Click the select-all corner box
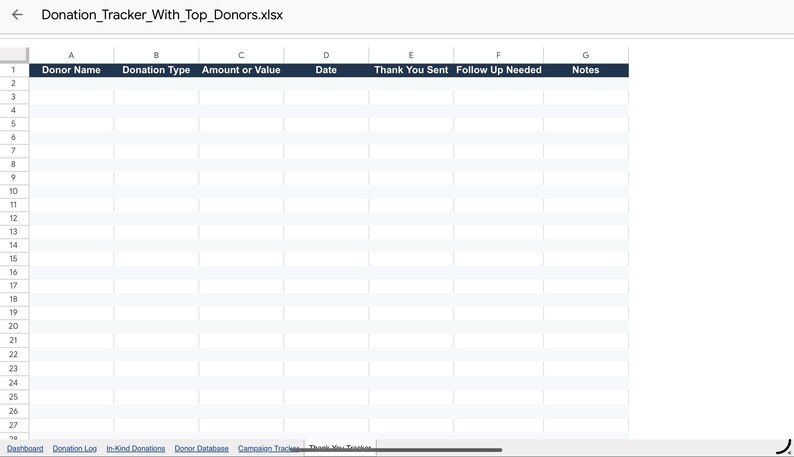Image resolution: width=794 pixels, height=457 pixels. 14,55
